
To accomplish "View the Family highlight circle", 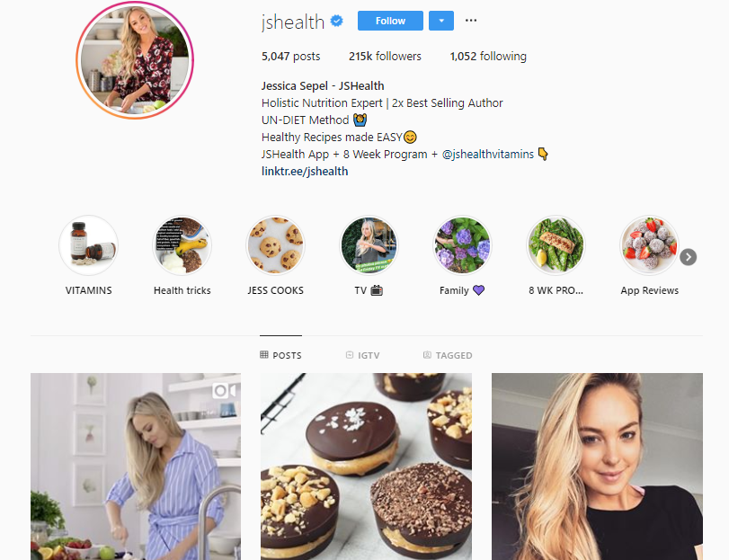I will click(462, 244).
